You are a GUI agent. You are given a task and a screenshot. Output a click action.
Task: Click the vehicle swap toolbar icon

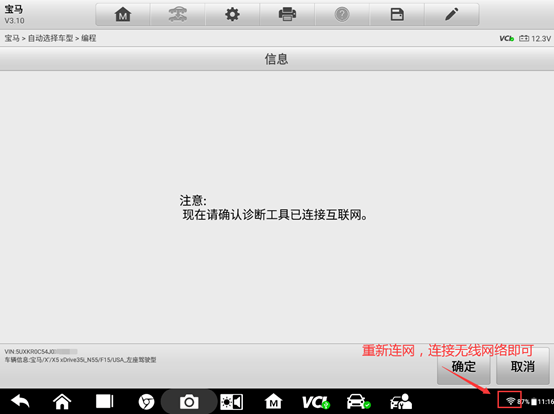pyautogui.click(x=177, y=14)
